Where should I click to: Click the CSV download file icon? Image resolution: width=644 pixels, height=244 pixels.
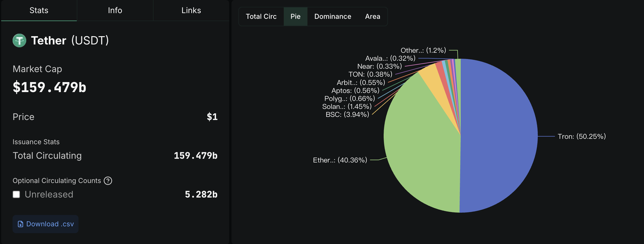(21, 224)
